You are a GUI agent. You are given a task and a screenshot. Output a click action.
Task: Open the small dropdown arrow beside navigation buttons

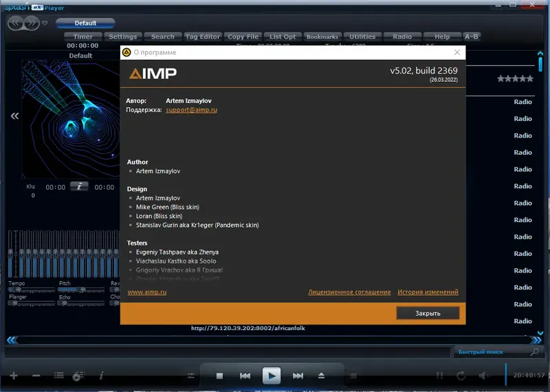pyautogui.click(x=45, y=23)
